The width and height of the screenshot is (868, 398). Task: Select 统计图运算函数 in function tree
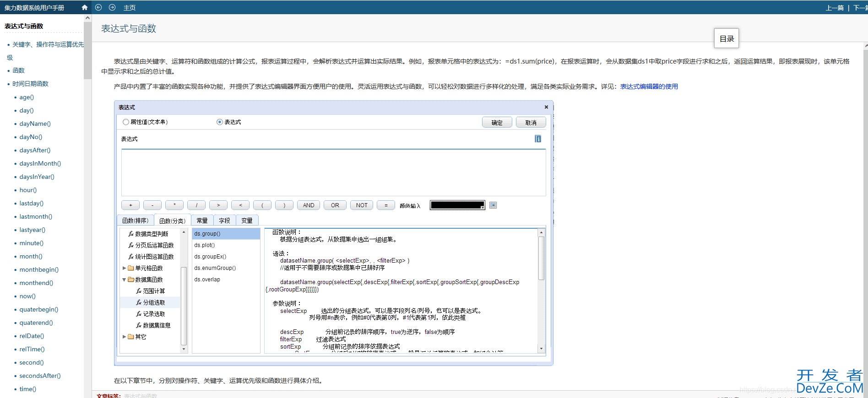click(154, 257)
